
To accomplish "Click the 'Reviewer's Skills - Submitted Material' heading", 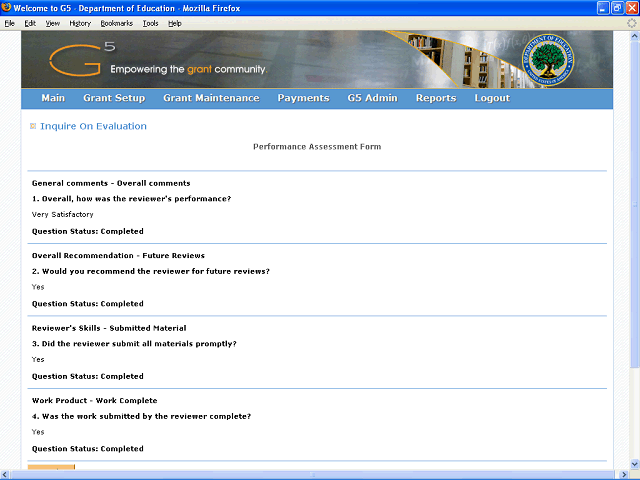I will click(x=109, y=328).
